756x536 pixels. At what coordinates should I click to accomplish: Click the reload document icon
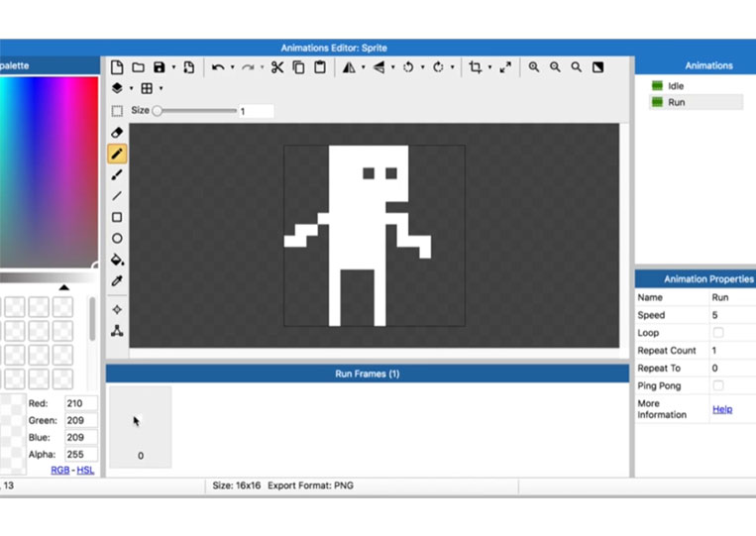(189, 67)
